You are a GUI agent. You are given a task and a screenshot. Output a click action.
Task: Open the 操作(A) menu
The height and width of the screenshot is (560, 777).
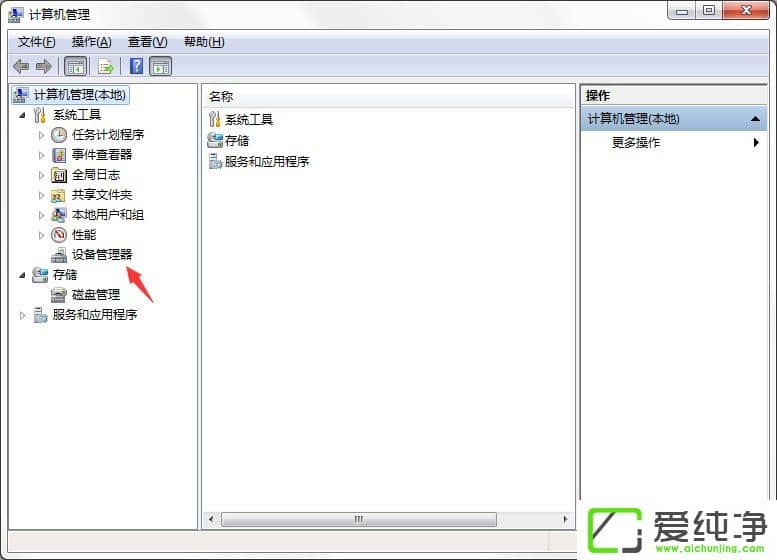click(92, 42)
